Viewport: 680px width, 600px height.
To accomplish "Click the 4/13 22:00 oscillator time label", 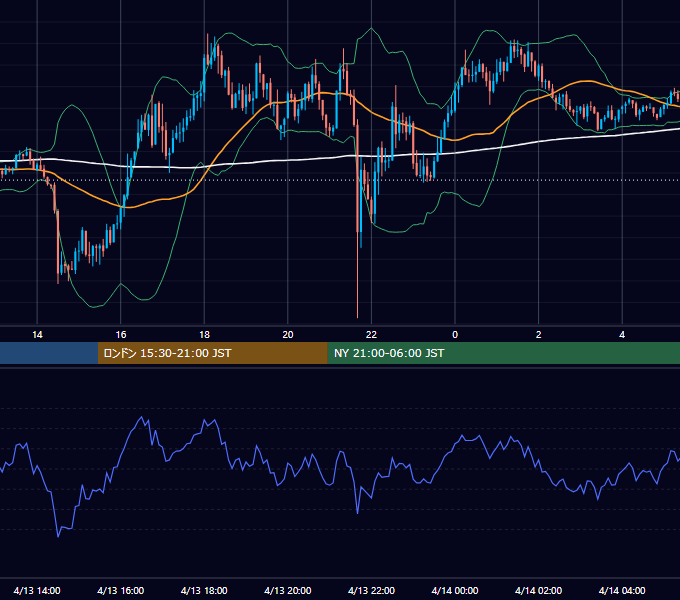I will coord(371,590).
